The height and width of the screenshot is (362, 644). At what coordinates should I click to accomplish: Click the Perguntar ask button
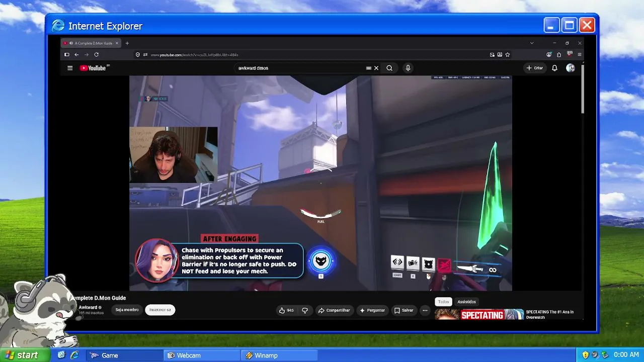372,310
